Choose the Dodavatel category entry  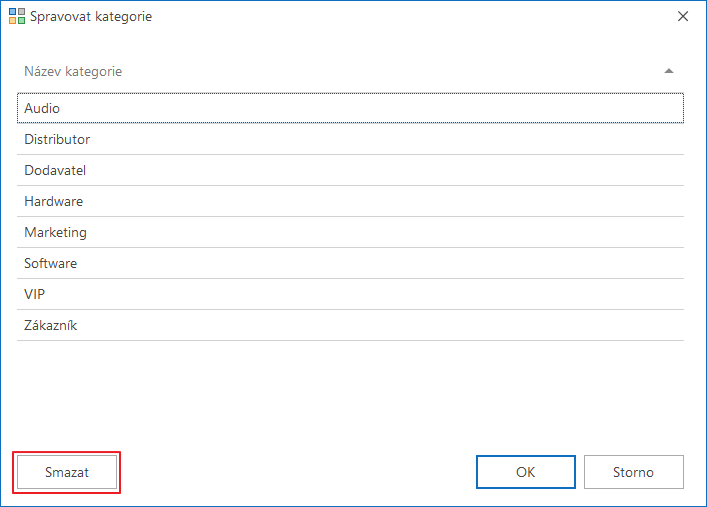point(350,171)
